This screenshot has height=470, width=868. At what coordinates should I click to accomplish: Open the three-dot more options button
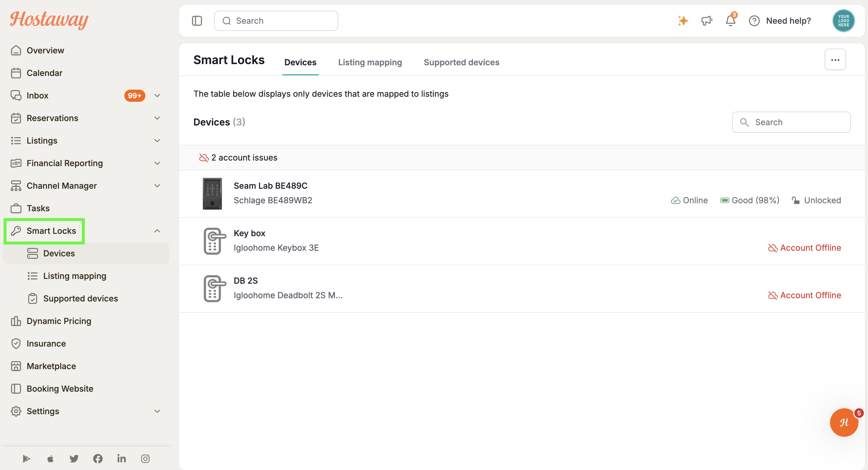[835, 60]
